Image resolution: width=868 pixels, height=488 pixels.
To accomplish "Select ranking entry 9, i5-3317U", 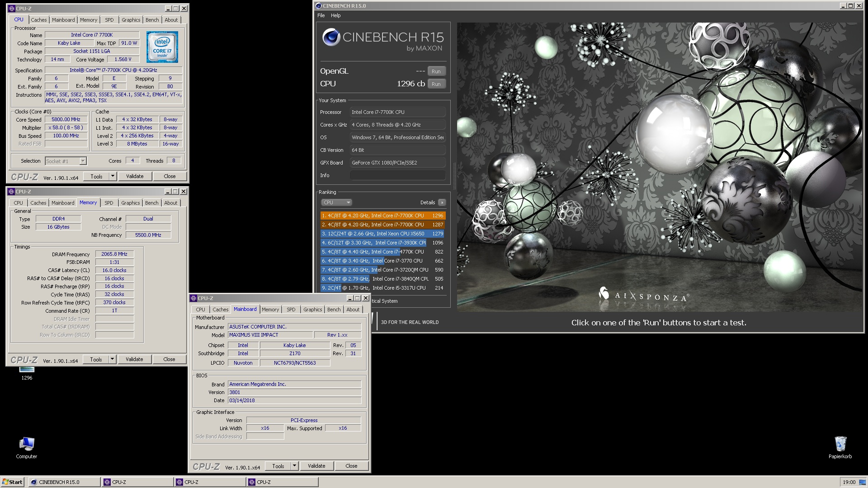I will [382, 288].
